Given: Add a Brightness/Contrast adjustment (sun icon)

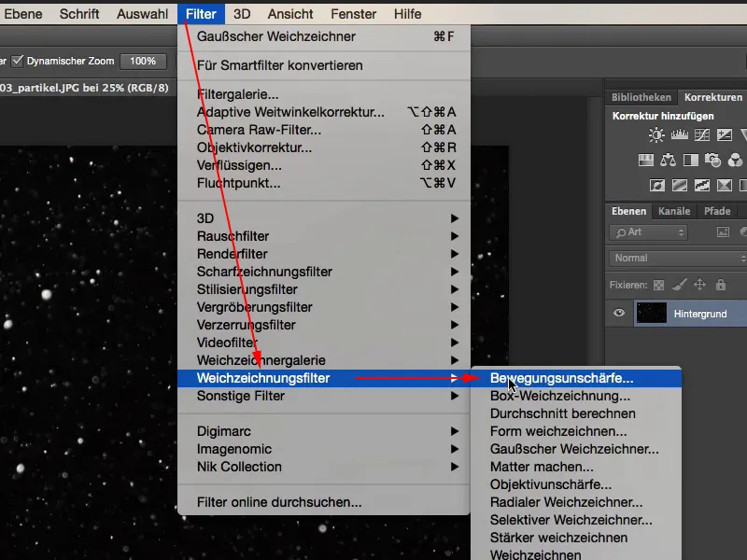Looking at the screenshot, I should pos(656,135).
